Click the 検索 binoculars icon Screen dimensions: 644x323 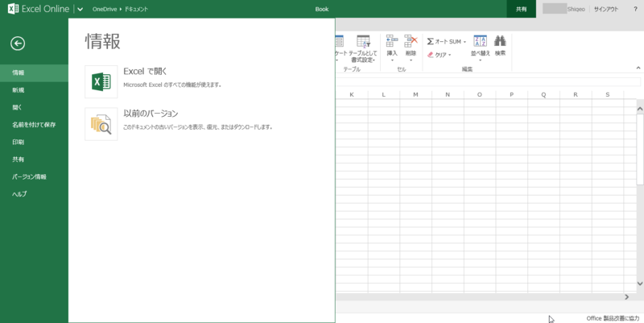(500, 41)
